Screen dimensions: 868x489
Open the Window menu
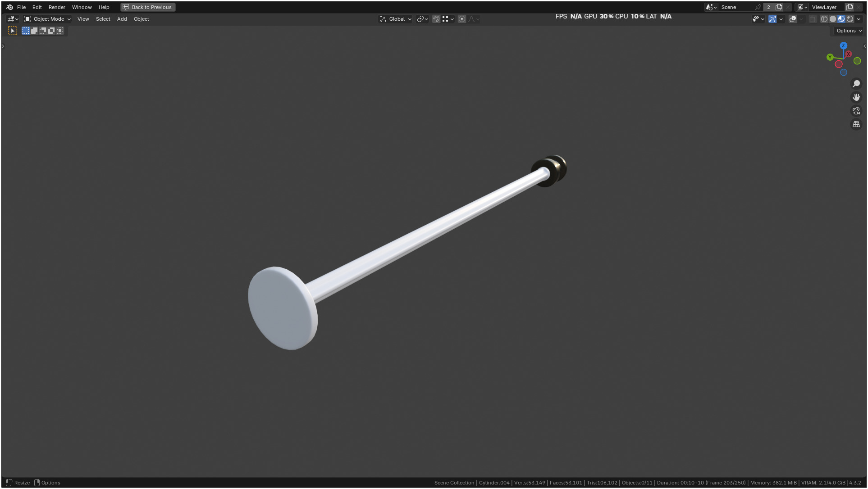tap(82, 7)
